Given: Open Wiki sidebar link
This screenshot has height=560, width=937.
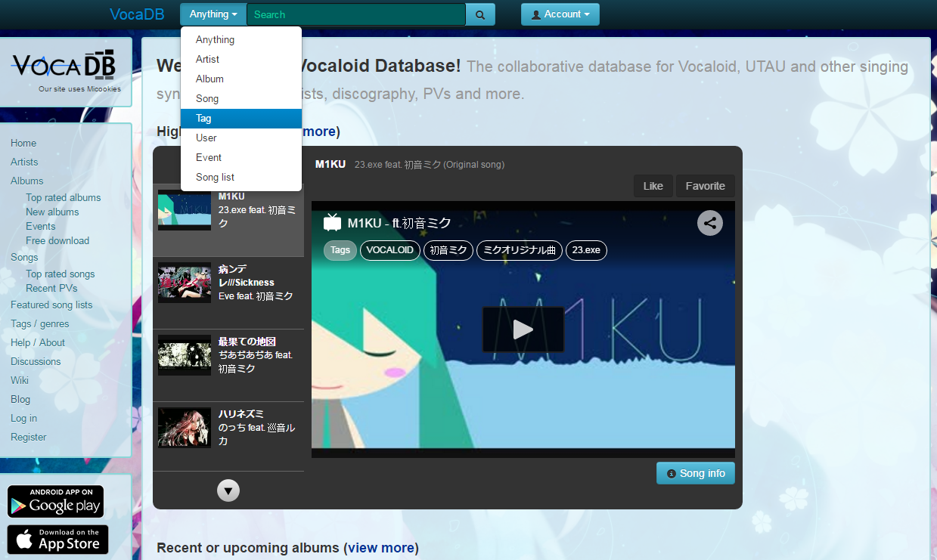Looking at the screenshot, I should point(20,381).
